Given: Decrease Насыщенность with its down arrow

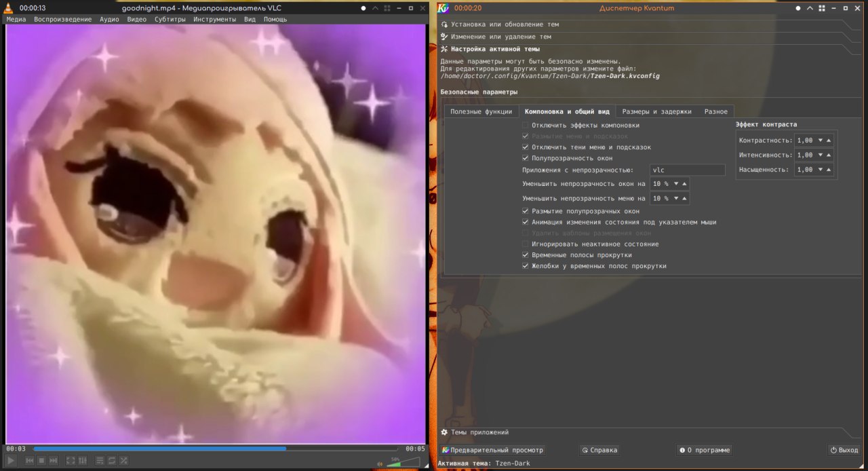Looking at the screenshot, I should (x=821, y=170).
